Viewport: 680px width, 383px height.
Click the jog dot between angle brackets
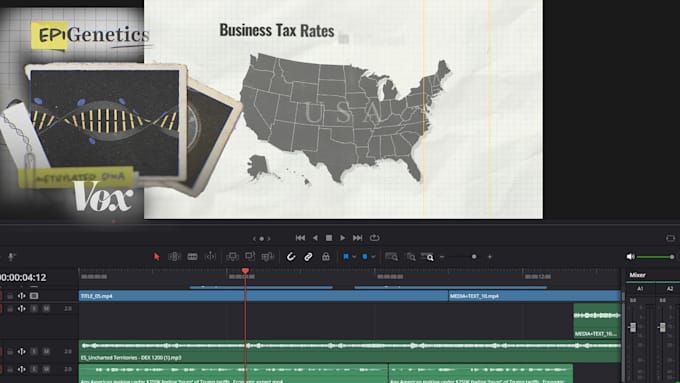pyautogui.click(x=262, y=239)
